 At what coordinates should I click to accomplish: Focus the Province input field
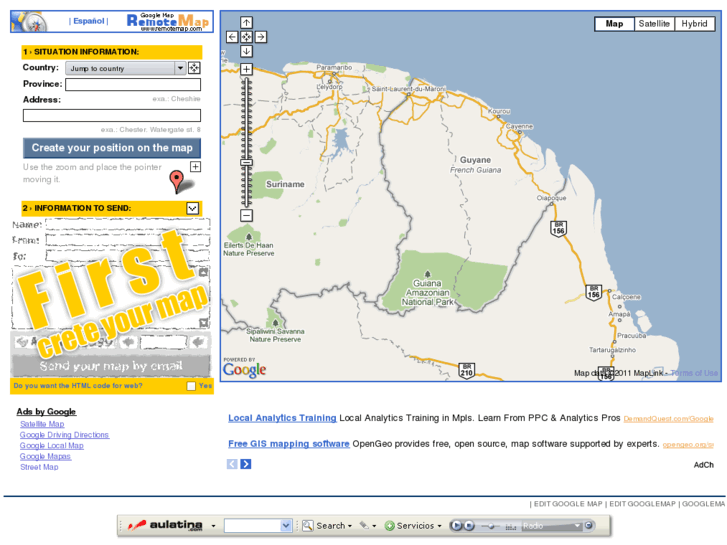133,84
